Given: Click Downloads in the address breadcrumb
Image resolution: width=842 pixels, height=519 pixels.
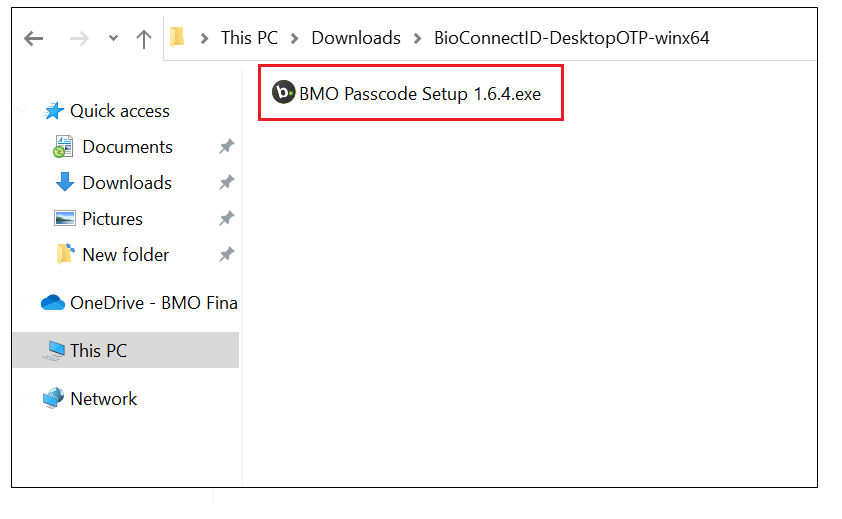Looking at the screenshot, I should [356, 38].
